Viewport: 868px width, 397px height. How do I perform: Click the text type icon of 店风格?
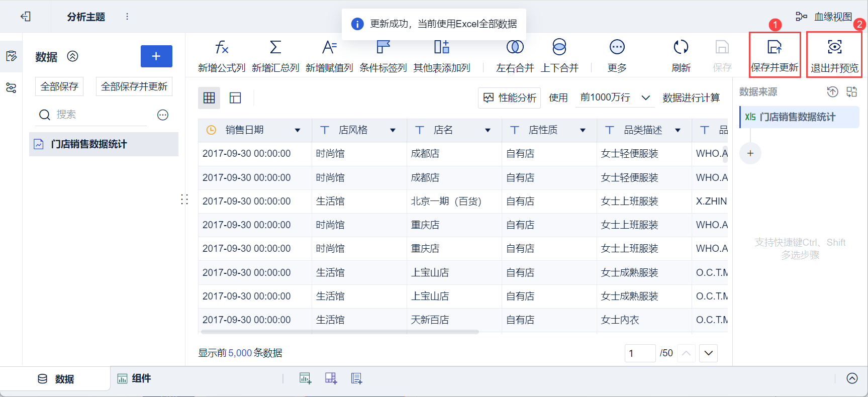(325, 130)
